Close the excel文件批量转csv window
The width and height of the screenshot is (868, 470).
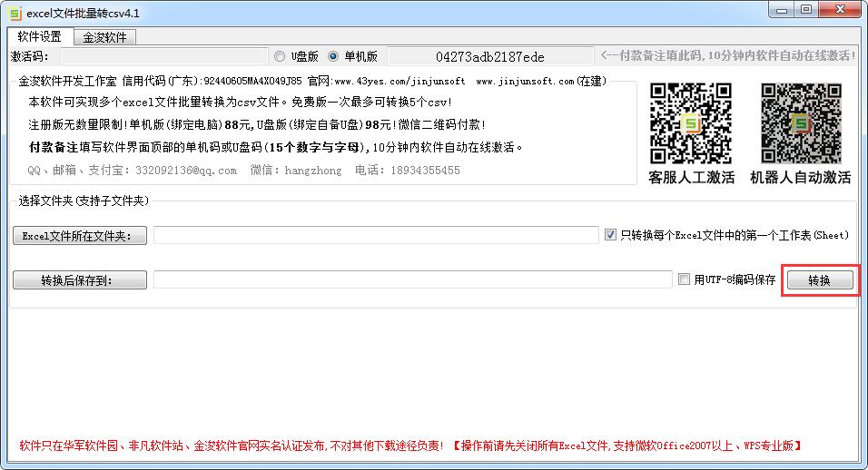pos(840,10)
